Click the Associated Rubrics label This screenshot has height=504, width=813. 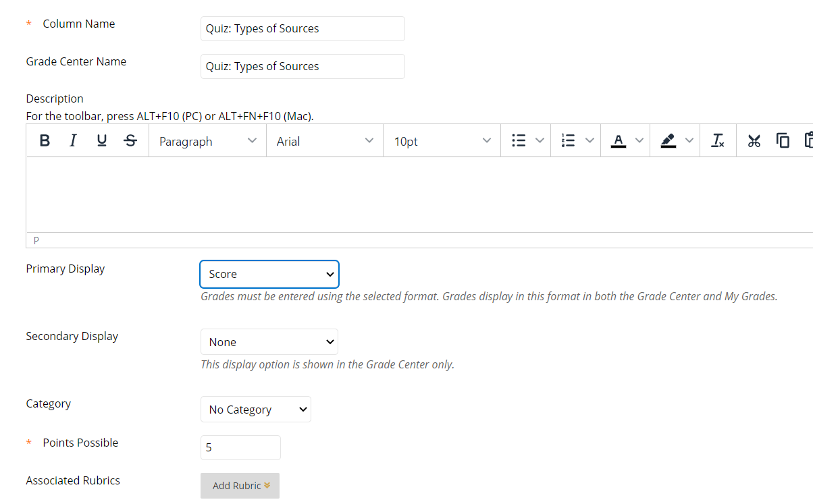73,480
